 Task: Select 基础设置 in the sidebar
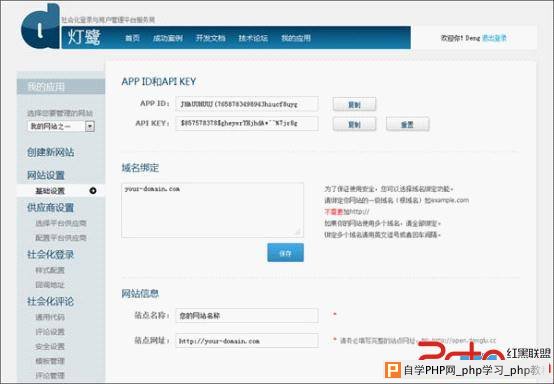(x=50, y=191)
